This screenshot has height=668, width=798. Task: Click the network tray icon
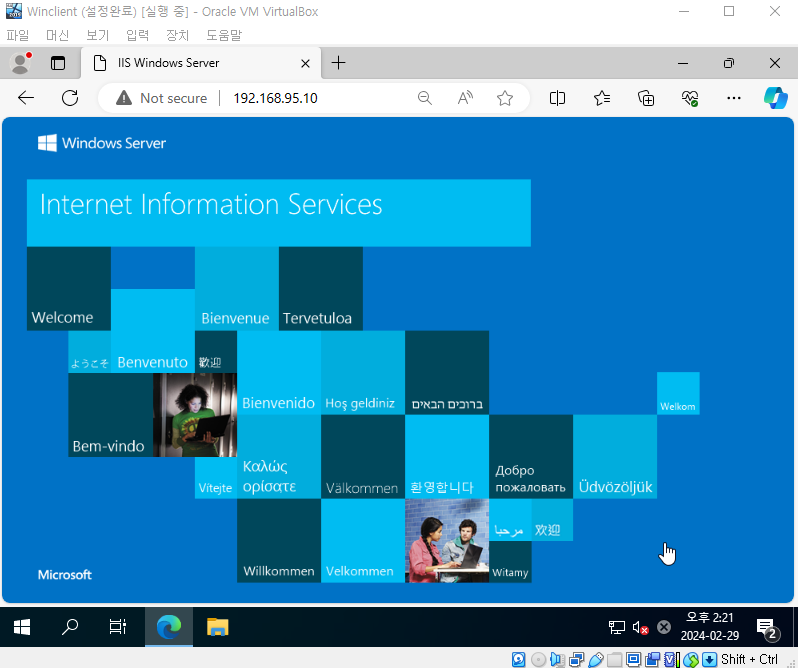point(616,627)
